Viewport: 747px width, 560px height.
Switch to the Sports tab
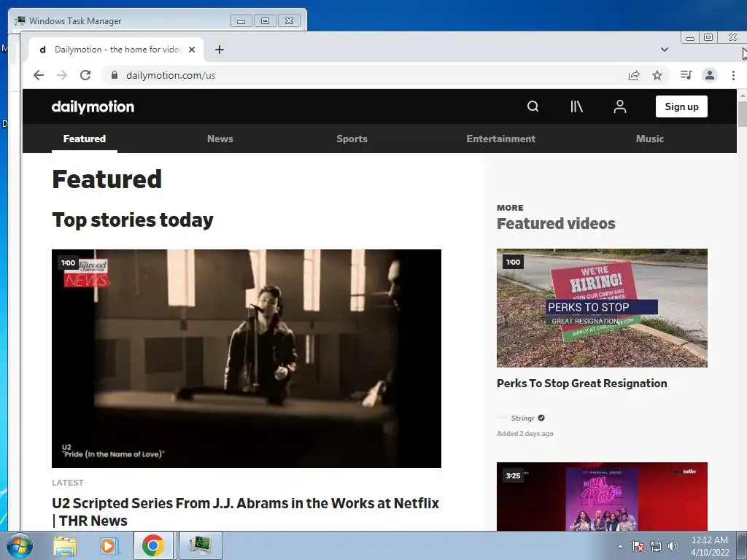tap(352, 139)
